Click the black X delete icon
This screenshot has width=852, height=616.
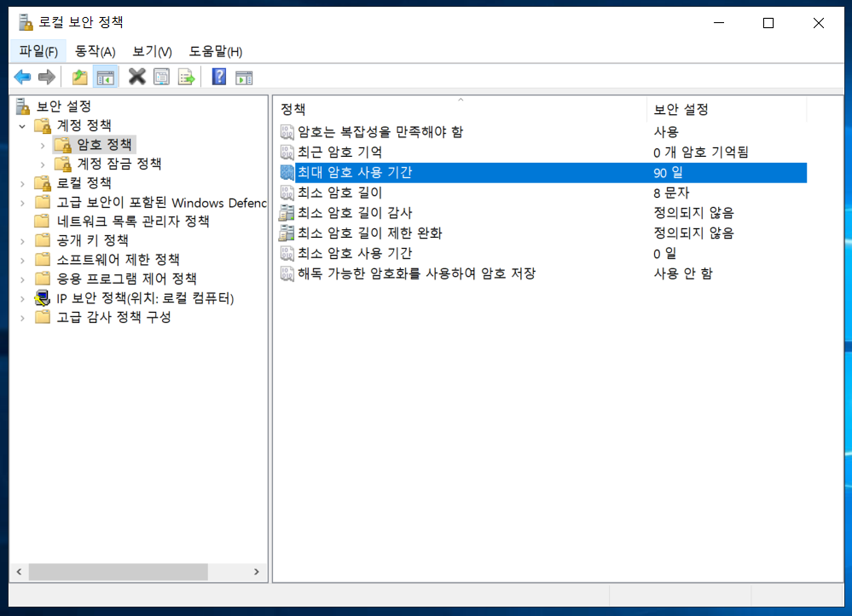pos(137,77)
